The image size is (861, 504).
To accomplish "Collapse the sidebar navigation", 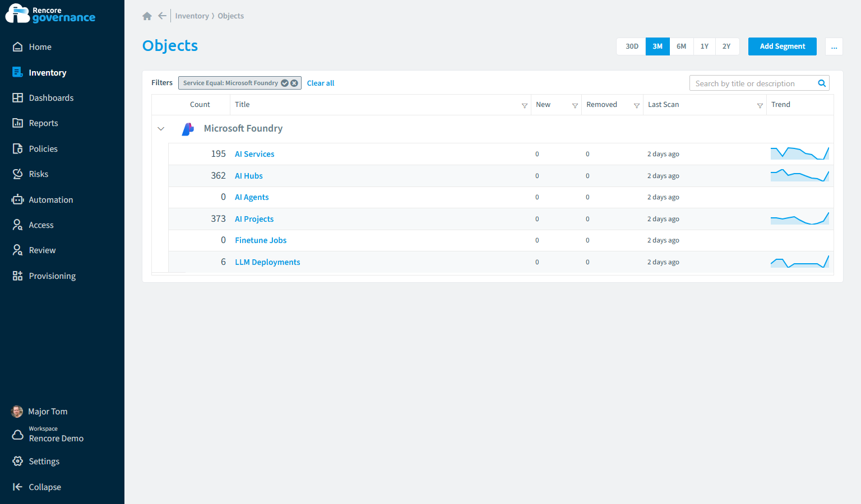I will coord(37,487).
